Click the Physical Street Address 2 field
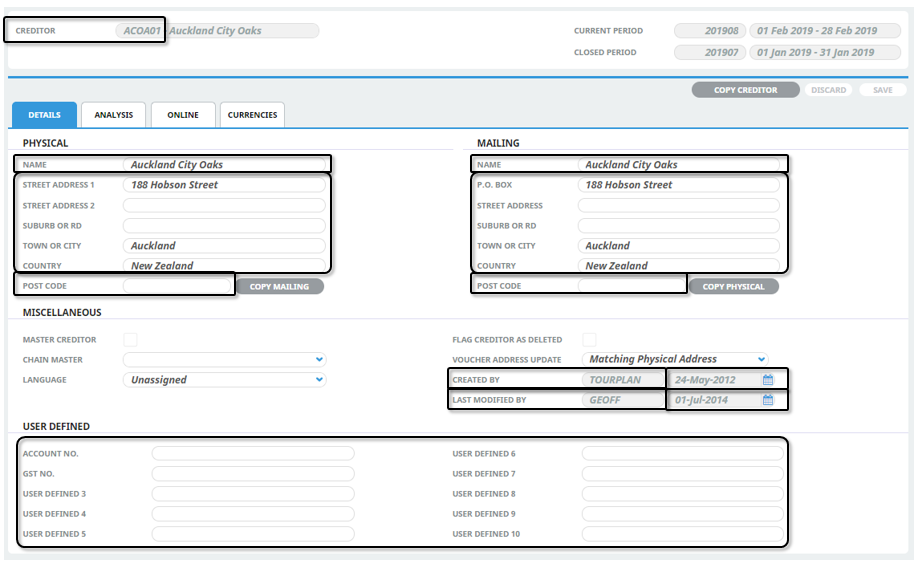This screenshot has width=920, height=565. point(224,205)
